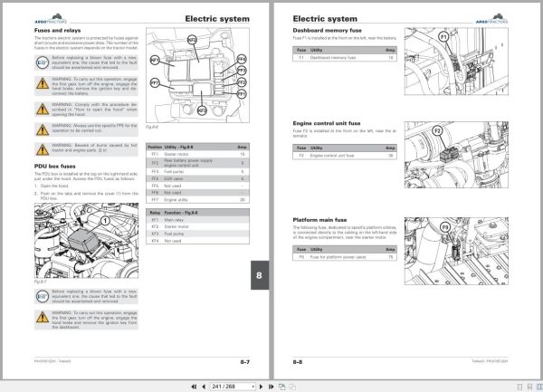Click the greyed go to next view icon
The width and height of the screenshot is (543, 392).
point(292,387)
